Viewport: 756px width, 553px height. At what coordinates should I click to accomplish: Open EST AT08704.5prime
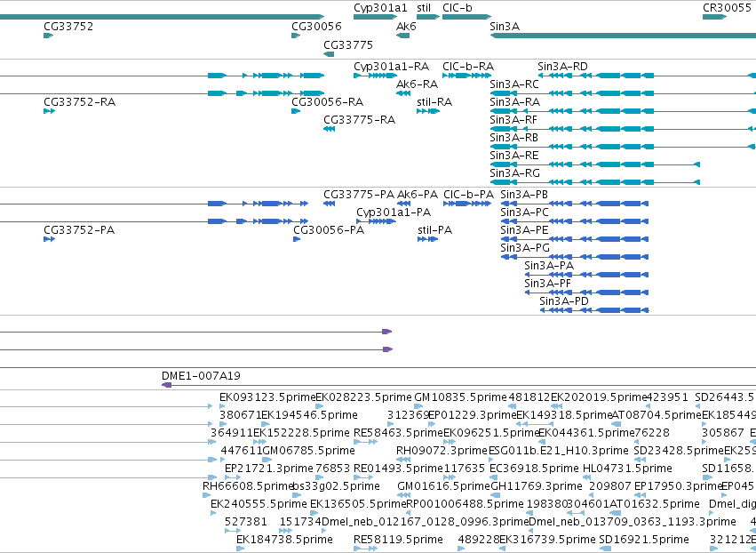657,415
